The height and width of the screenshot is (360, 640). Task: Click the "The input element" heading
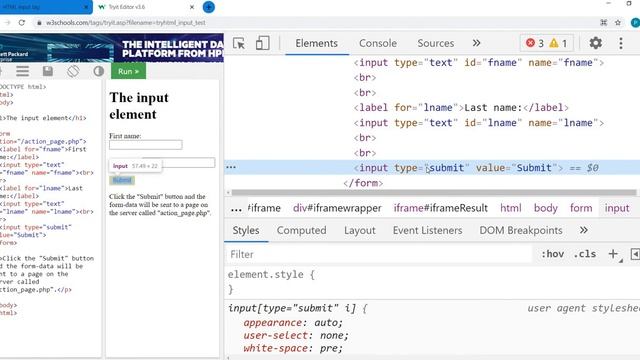pos(139,106)
